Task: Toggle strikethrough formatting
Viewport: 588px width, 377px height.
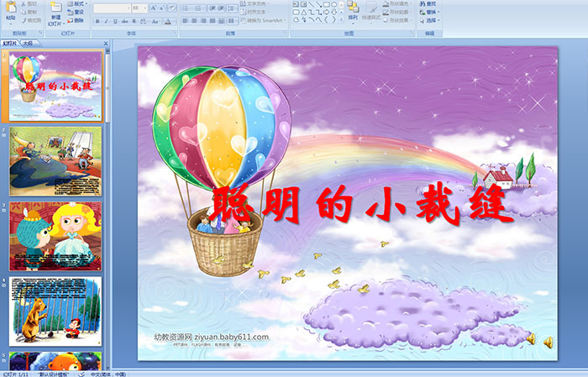Action: [124, 21]
